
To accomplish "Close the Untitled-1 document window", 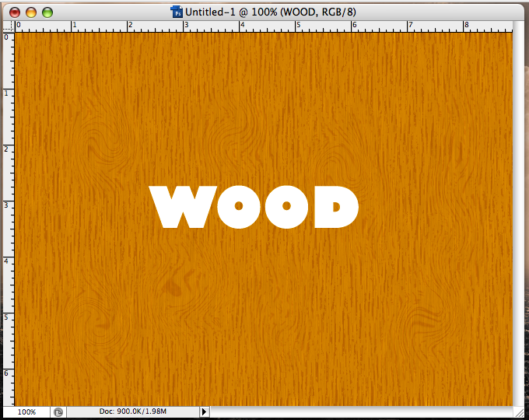I will tap(15, 12).
